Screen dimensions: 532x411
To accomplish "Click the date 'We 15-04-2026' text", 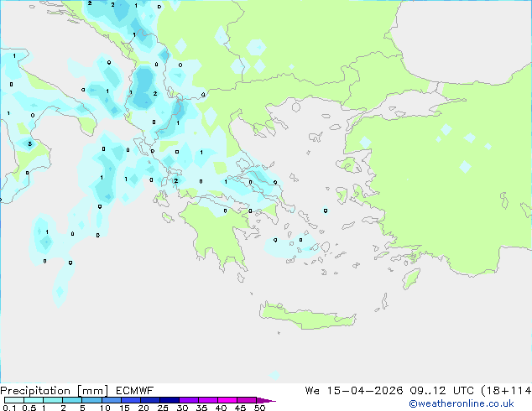I will coord(354,391).
